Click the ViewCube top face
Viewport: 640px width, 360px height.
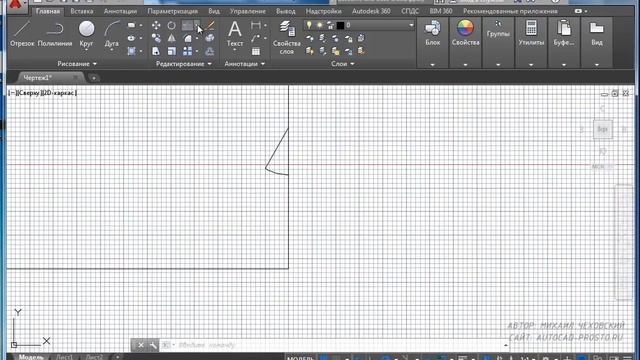tap(602, 129)
